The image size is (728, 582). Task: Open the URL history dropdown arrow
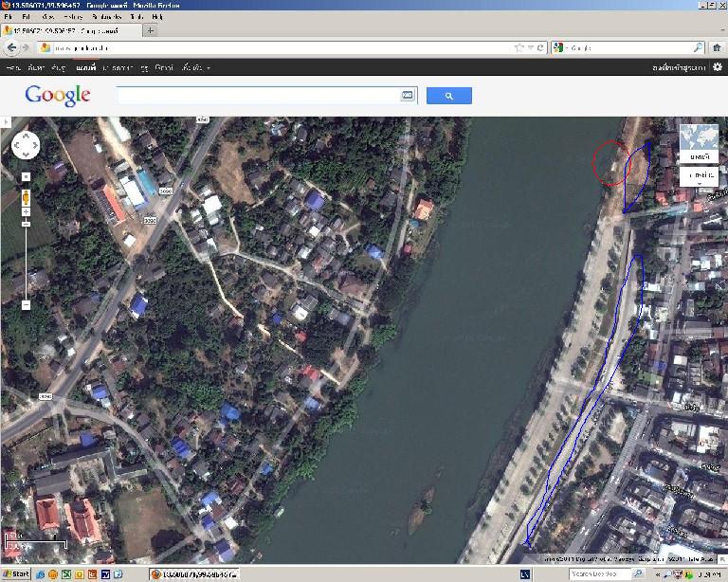click(531, 47)
